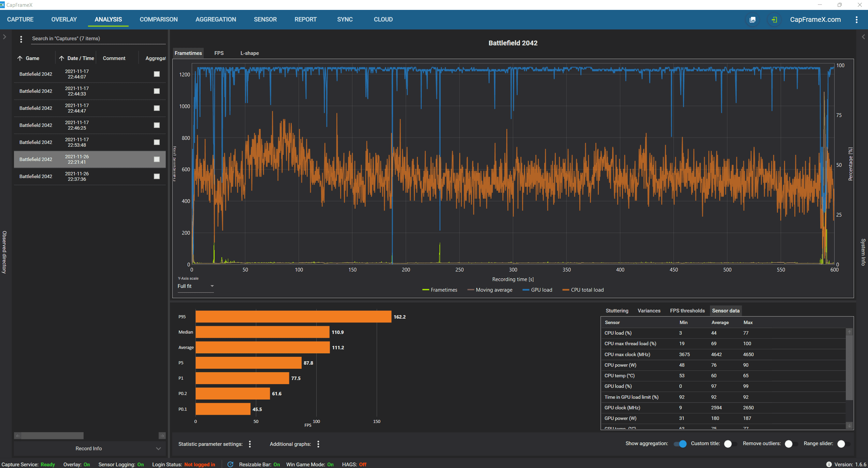This screenshot has width=868, height=468.
Task: Click sensor table scroll up arrow
Action: [x=849, y=332]
